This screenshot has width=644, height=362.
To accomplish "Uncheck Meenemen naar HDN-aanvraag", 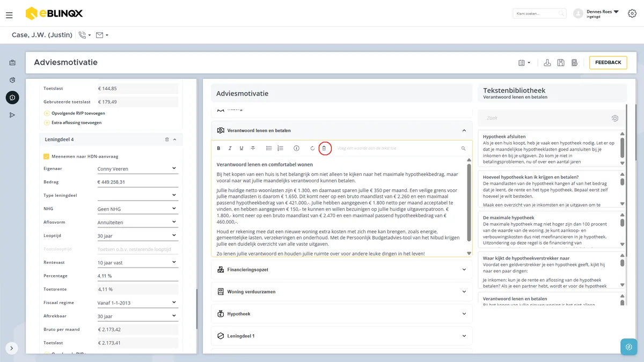I will pos(47,156).
